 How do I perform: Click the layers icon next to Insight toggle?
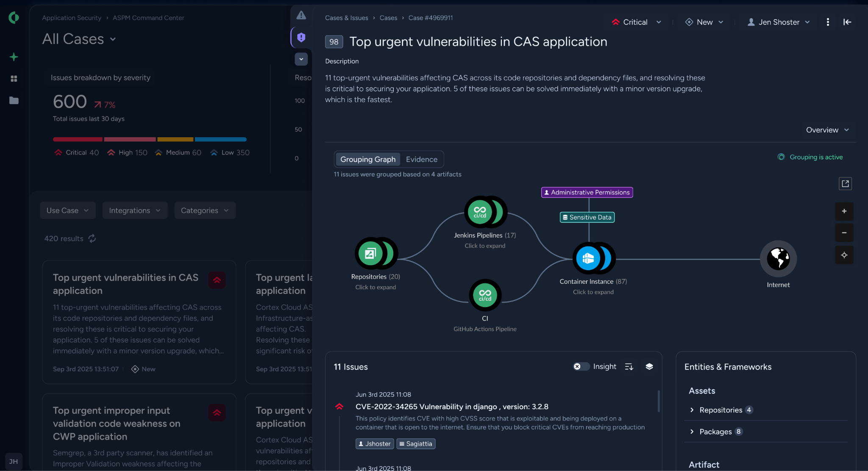click(649, 366)
